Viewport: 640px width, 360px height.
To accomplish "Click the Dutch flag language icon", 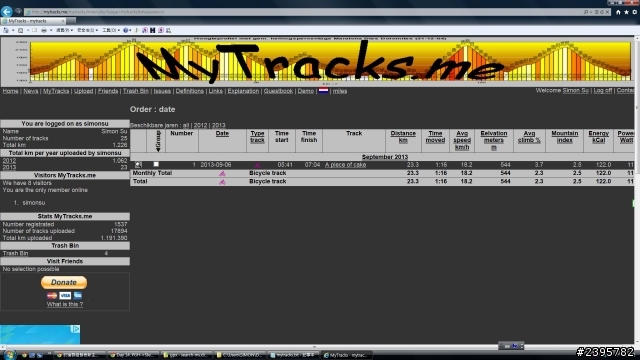I will pos(324,91).
